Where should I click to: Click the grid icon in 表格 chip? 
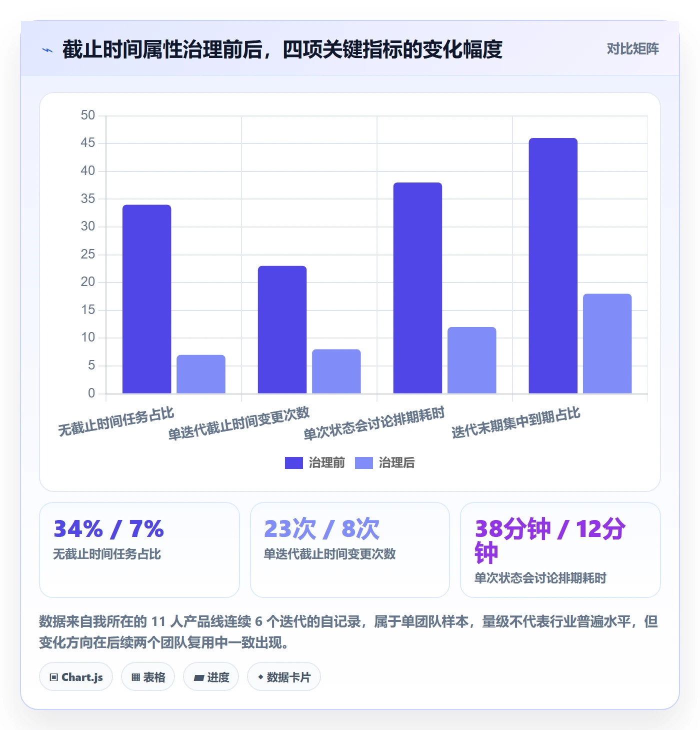[135, 677]
